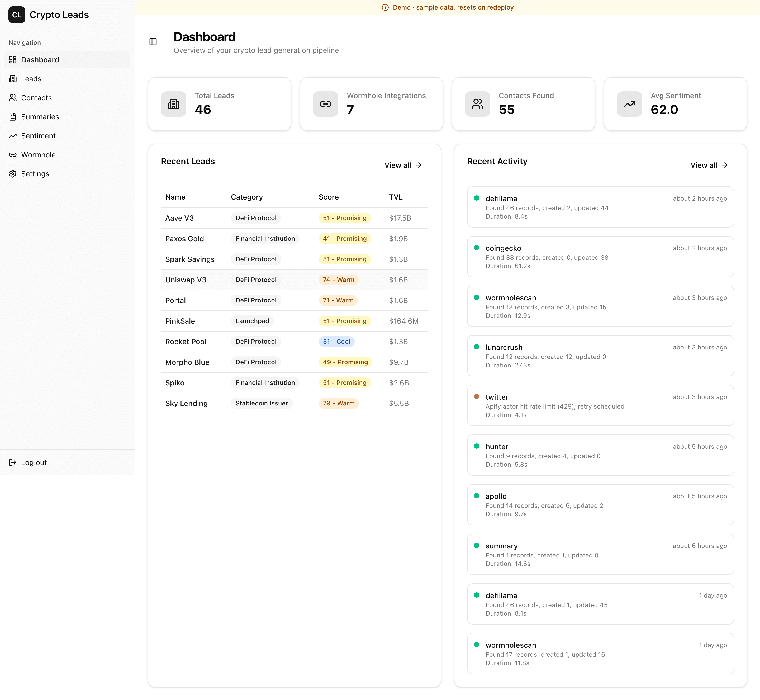Click the Summaries document icon in sidebar
The width and height of the screenshot is (760, 700).
pyautogui.click(x=13, y=116)
